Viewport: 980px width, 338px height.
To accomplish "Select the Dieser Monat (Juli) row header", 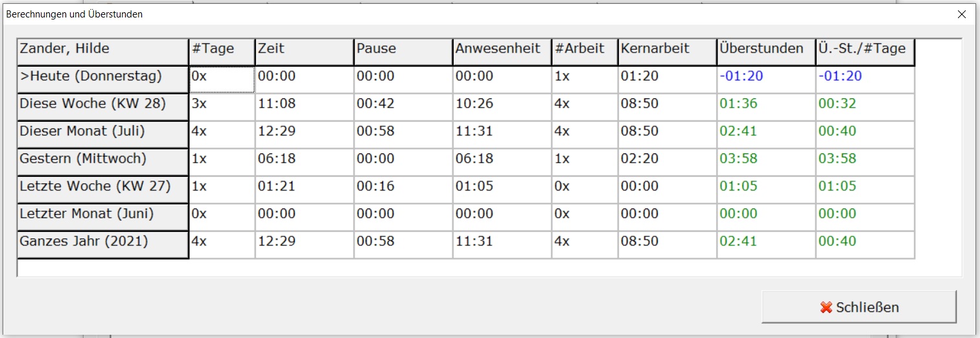I will [103, 134].
